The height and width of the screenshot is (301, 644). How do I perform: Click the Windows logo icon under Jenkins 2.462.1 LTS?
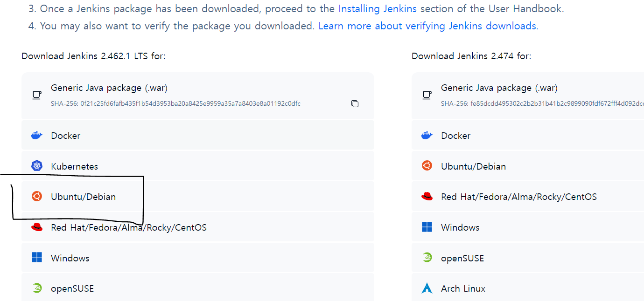37,258
